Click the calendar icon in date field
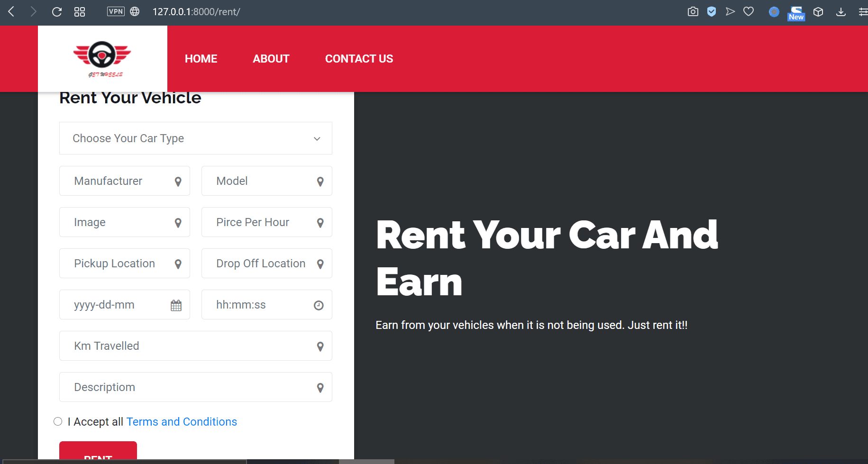The width and height of the screenshot is (868, 464). pos(176,306)
